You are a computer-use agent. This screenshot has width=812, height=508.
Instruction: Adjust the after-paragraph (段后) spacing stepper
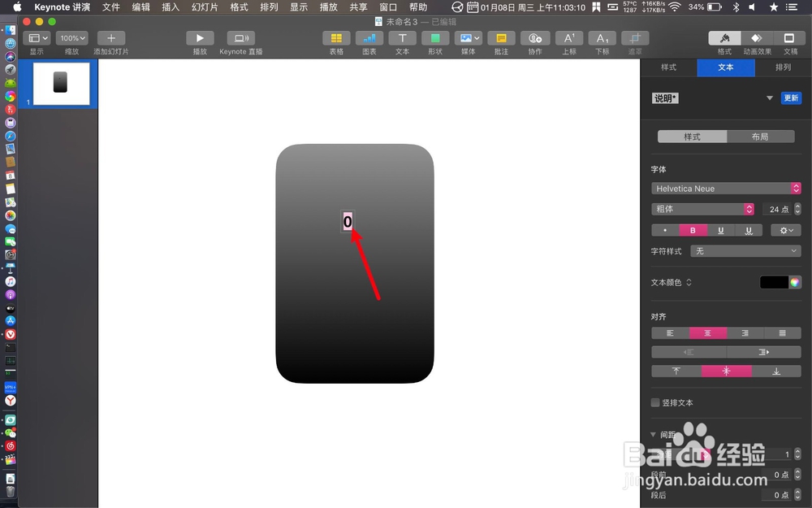[797, 494]
